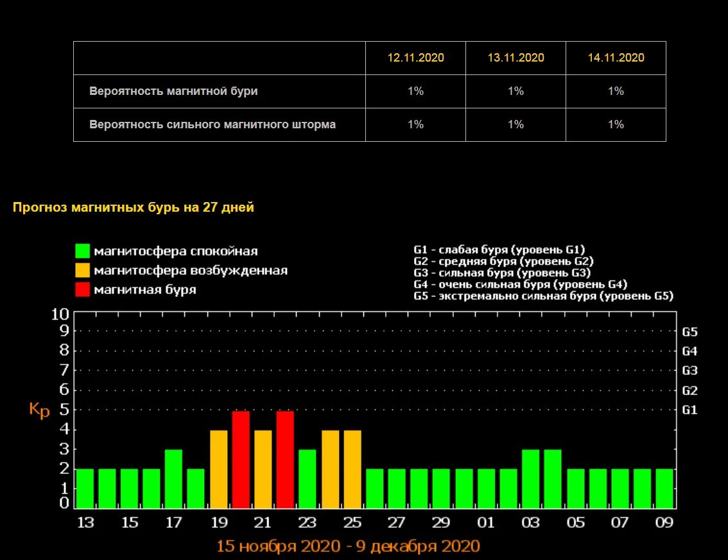Click the legend label 'магнитосфера спокойная'
The height and width of the screenshot is (560, 728).
(175, 251)
